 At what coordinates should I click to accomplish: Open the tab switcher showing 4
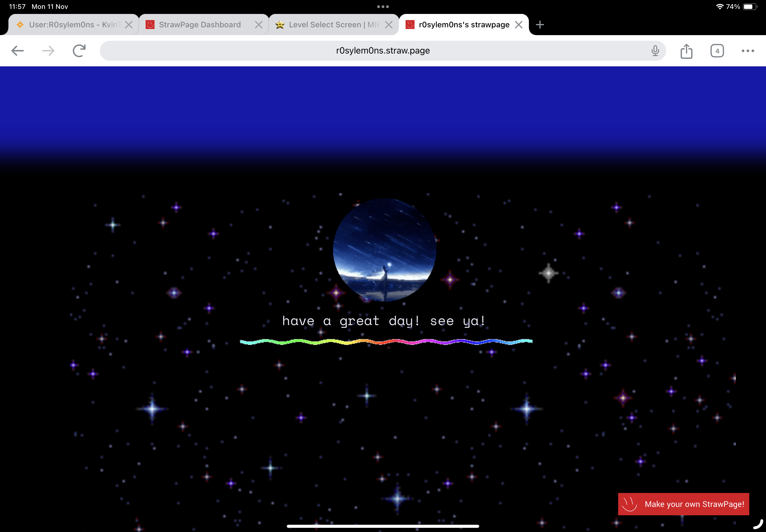point(717,51)
